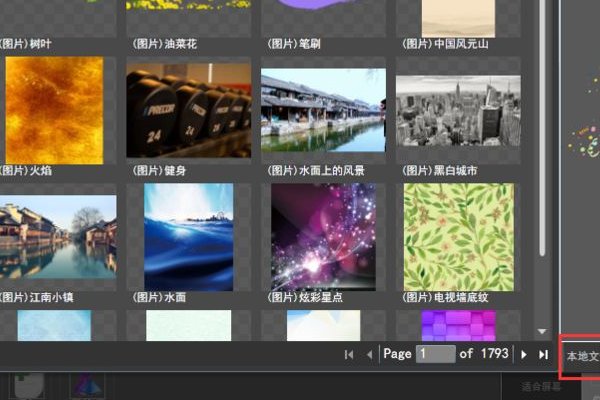Click the label (图片)笔刷
Image resolution: width=600 pixels, height=400 pixels.
coord(294,44)
